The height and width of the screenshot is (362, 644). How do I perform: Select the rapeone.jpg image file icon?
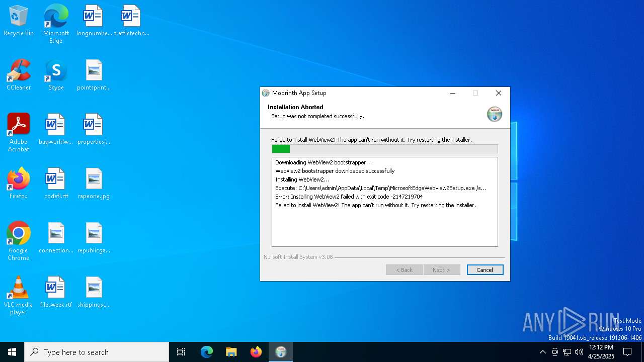(94, 184)
